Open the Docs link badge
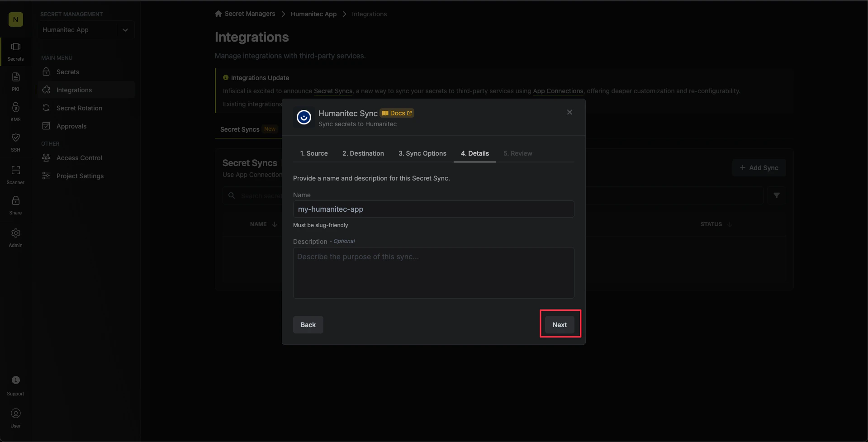 pyautogui.click(x=397, y=113)
